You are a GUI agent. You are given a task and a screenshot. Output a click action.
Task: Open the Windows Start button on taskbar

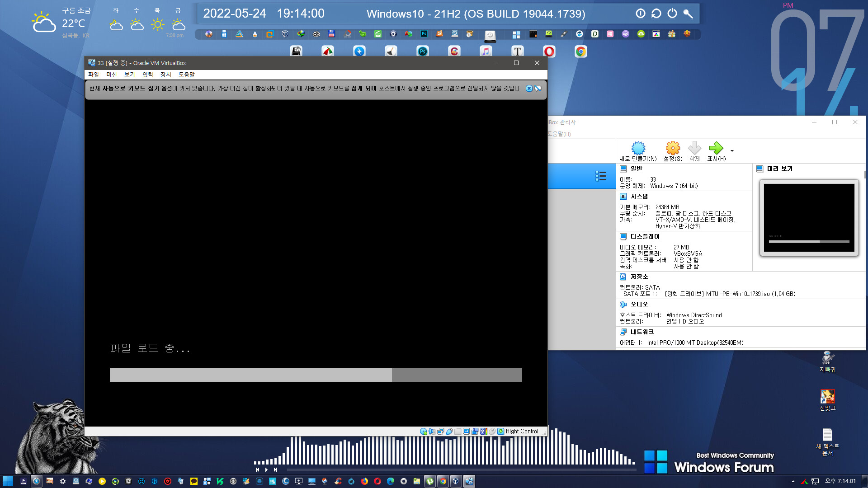[8, 481]
